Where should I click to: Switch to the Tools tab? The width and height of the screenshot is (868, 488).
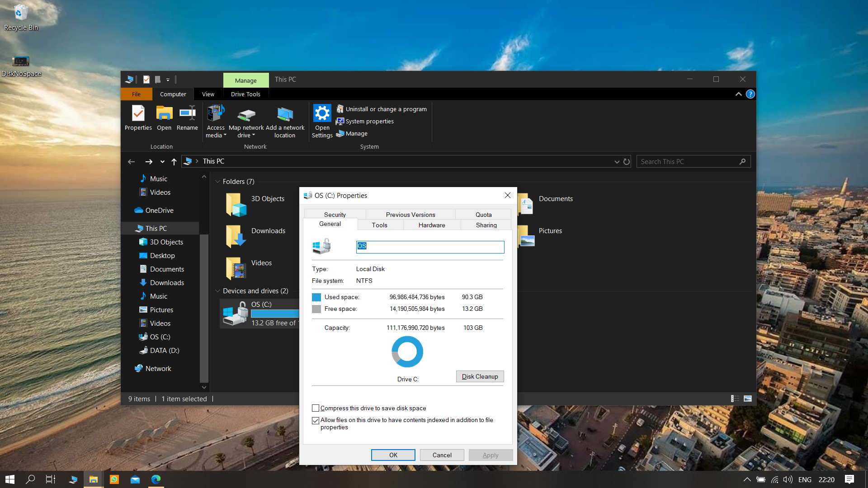coord(380,225)
